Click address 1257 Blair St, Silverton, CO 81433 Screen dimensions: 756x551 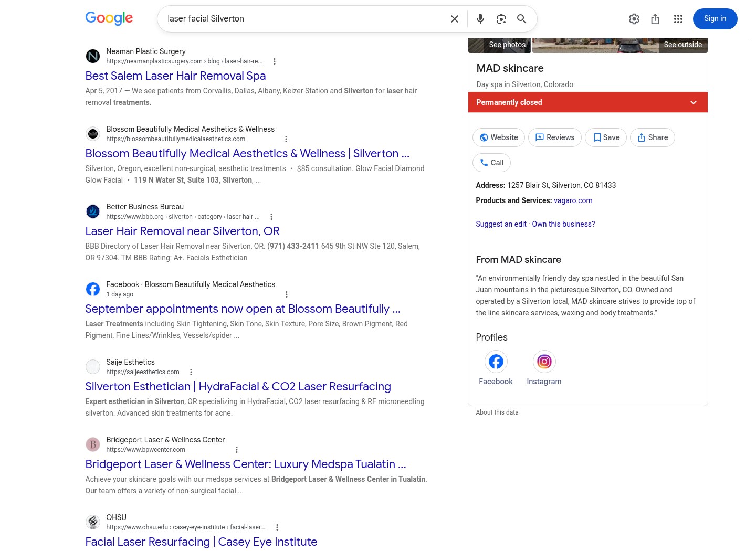(x=562, y=185)
